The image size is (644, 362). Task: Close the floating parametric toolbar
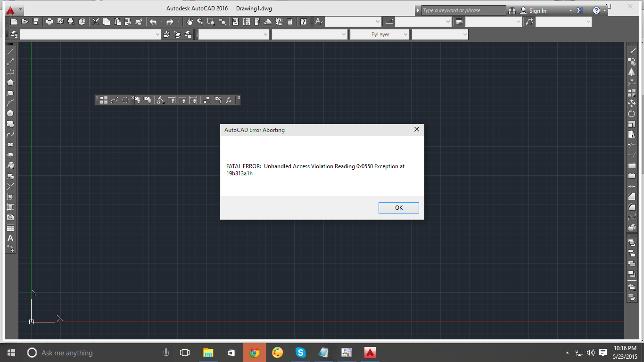click(239, 98)
